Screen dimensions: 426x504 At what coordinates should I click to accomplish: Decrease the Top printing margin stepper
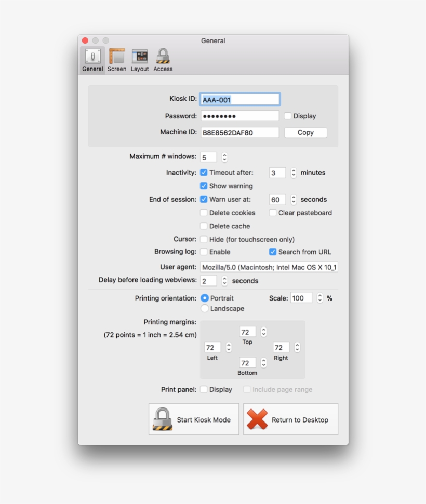point(263,334)
